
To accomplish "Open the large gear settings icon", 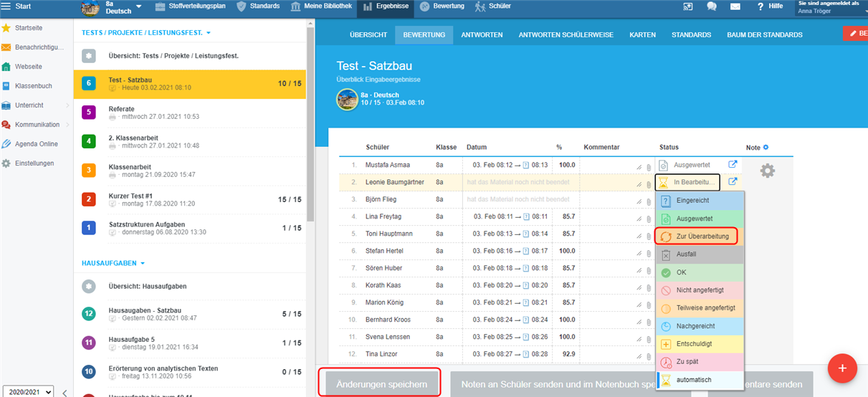I will 767,171.
